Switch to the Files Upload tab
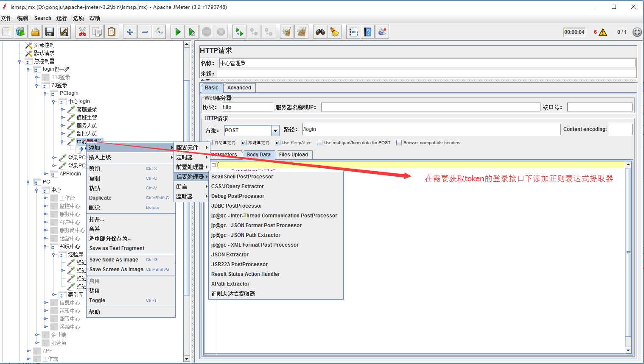Screen dimensions: 644x364 (x=294, y=155)
